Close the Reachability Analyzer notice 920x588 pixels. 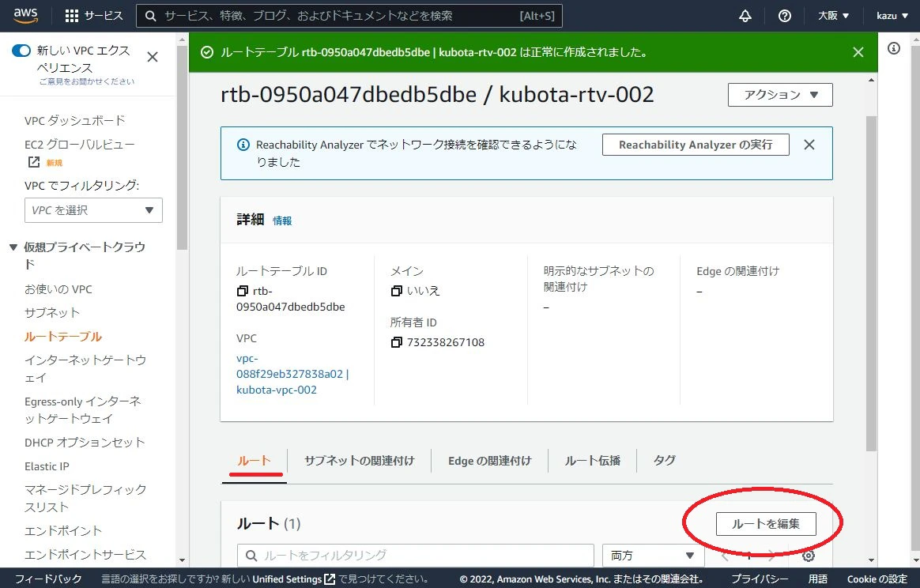tap(809, 145)
